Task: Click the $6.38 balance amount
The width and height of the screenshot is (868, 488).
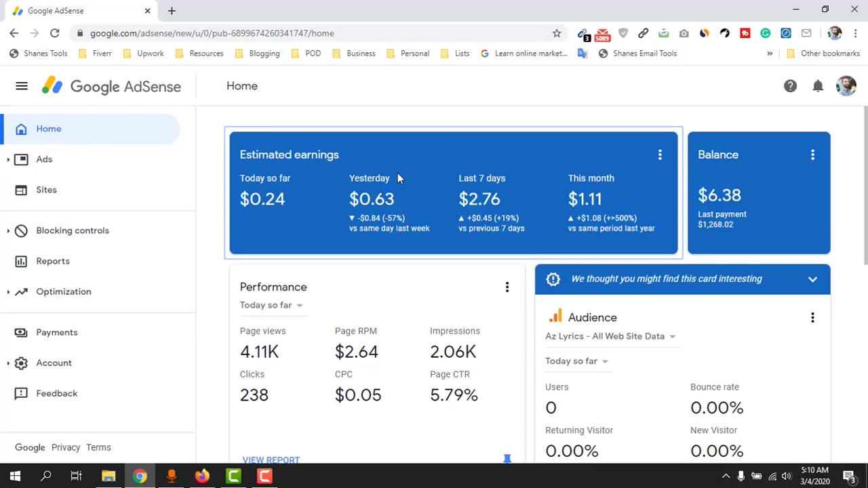Action: [719, 196]
